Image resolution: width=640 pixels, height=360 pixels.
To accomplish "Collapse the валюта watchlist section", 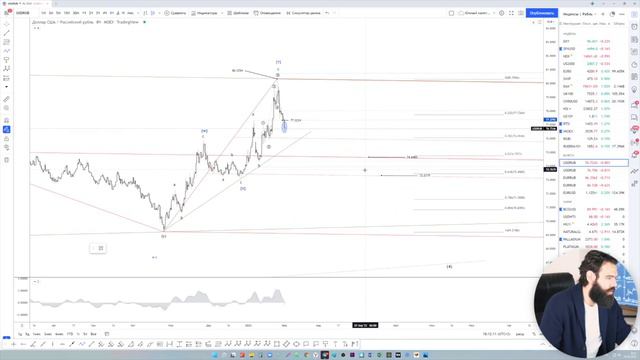I will (x=569, y=156).
